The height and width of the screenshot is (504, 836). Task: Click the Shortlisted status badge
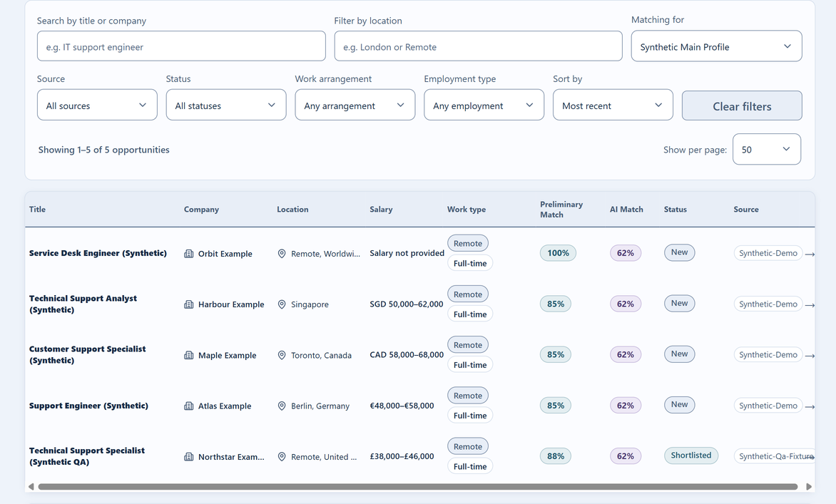click(x=691, y=455)
